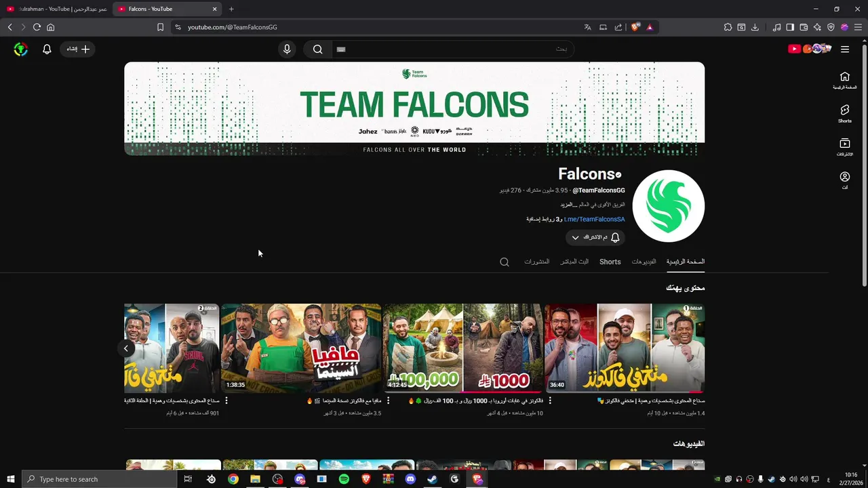Share this page via address bar icon
Screen dimensions: 868x488
(618, 27)
